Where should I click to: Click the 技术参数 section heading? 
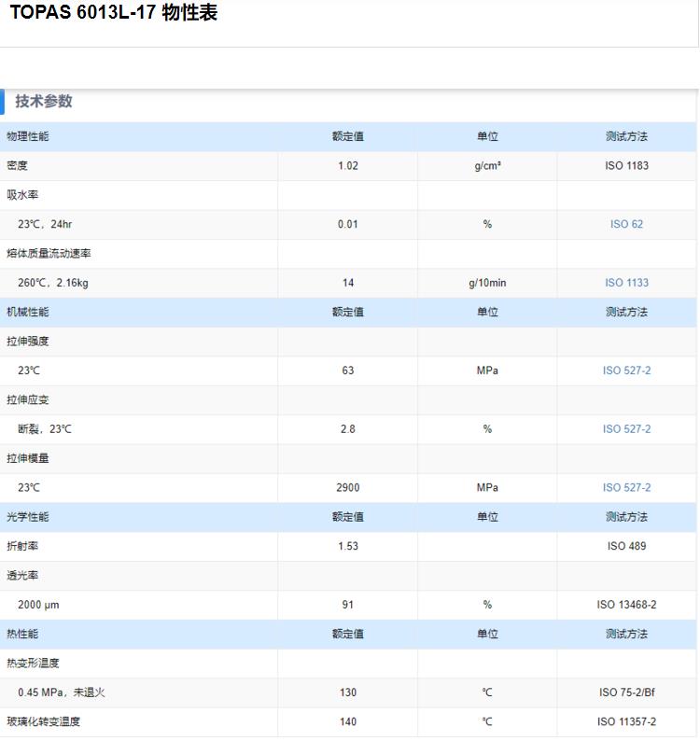click(44, 101)
